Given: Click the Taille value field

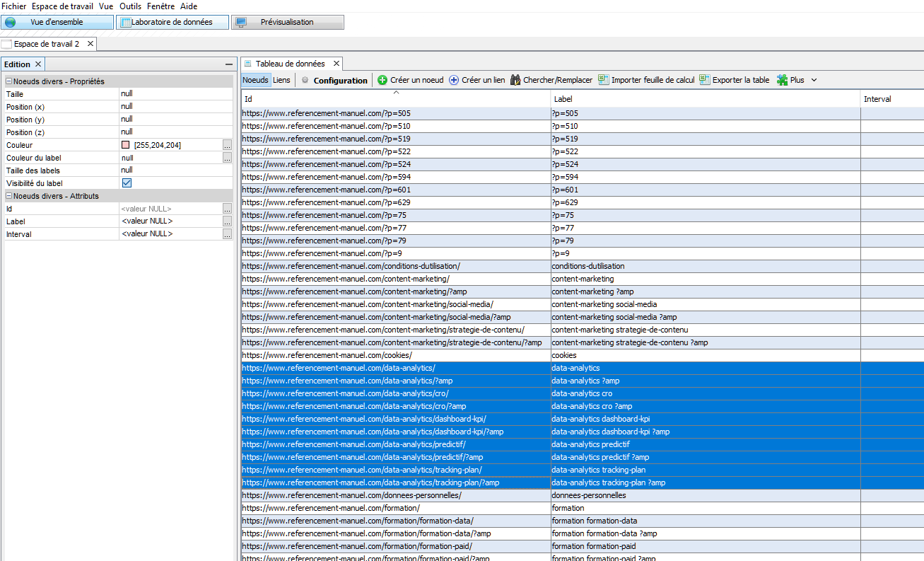Looking at the screenshot, I should pos(175,94).
